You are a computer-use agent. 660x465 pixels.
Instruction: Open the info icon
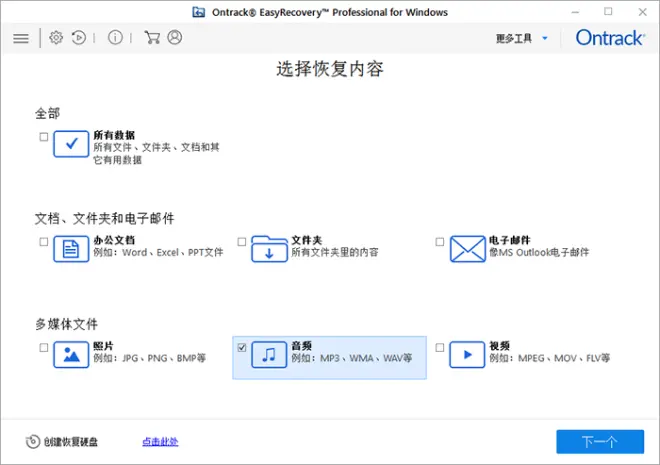tap(115, 37)
